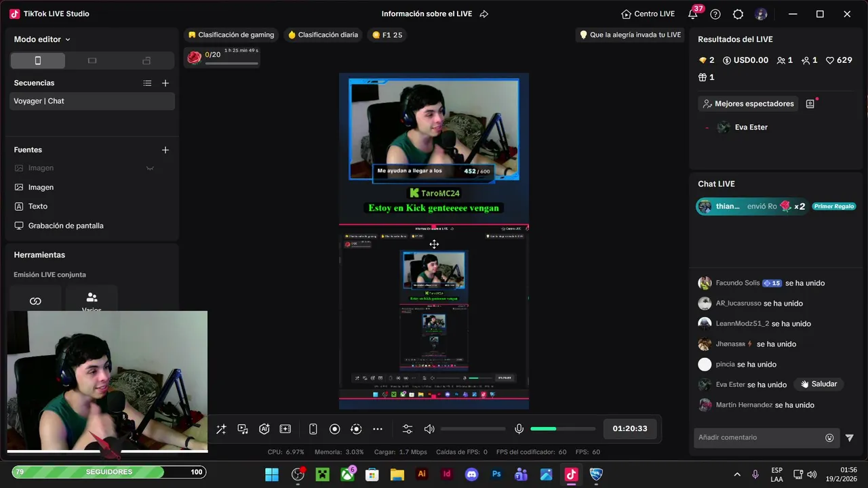Open Información sobre el LIVE
Image resolution: width=868 pixels, height=488 pixels.
[x=427, y=14]
